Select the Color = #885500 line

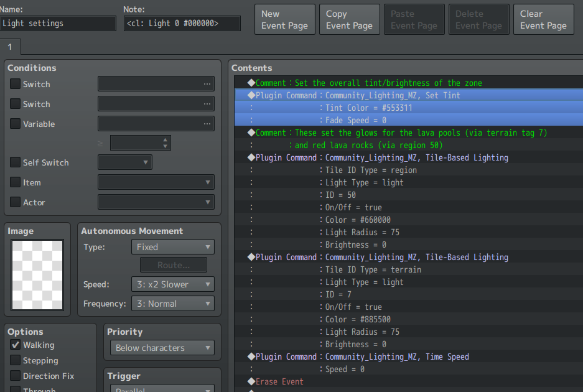click(x=409, y=319)
